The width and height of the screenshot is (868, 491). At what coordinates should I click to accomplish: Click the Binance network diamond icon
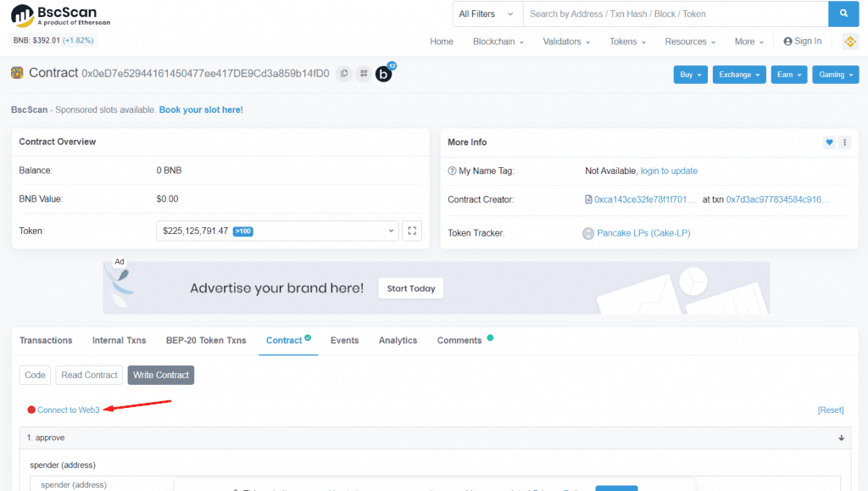point(850,42)
